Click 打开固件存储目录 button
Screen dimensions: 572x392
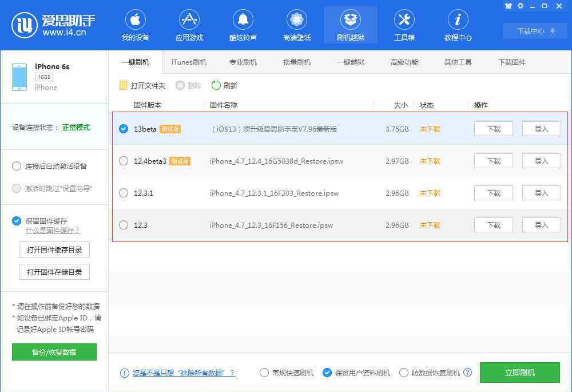(54, 272)
